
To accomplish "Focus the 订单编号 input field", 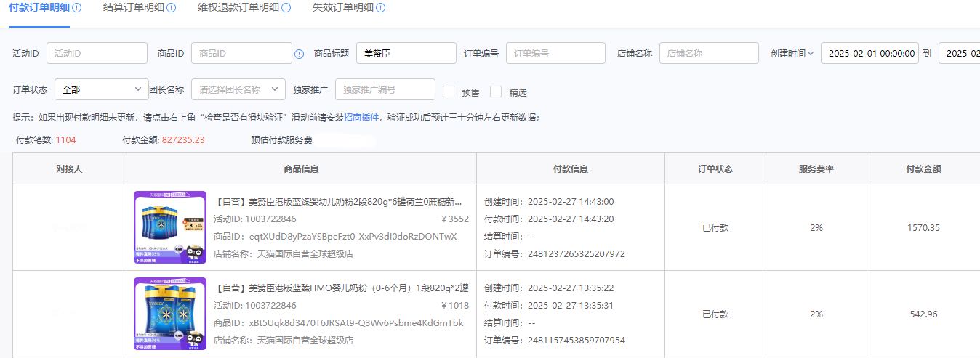I will [x=555, y=53].
